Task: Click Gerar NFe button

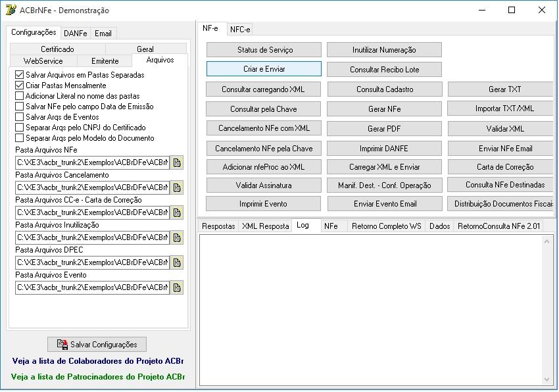Action: tap(384, 109)
